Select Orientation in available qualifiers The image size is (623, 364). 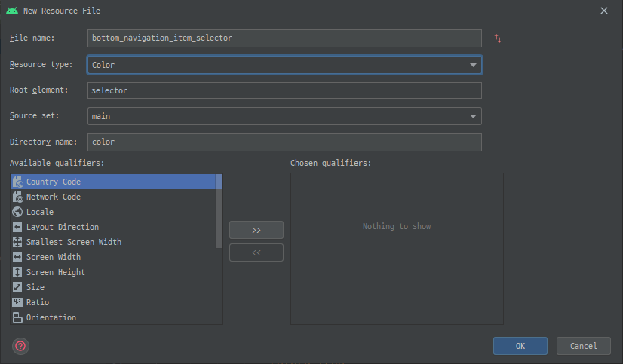click(x=113, y=317)
